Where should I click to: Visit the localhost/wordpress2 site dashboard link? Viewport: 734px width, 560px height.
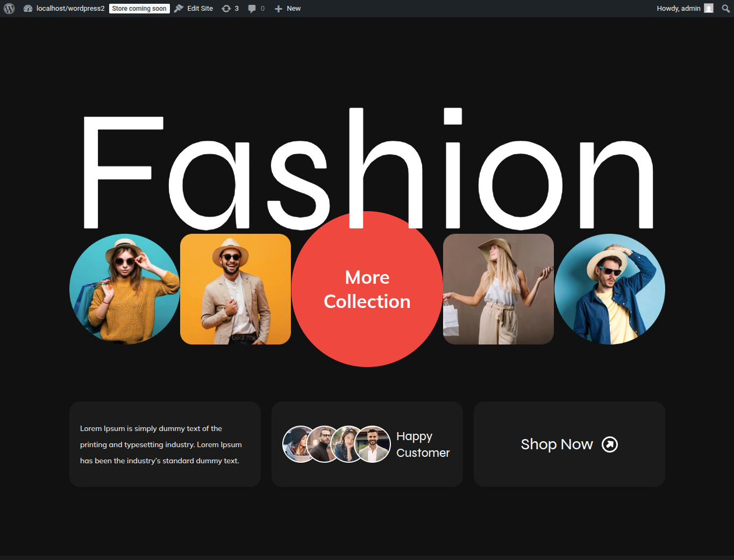point(64,9)
